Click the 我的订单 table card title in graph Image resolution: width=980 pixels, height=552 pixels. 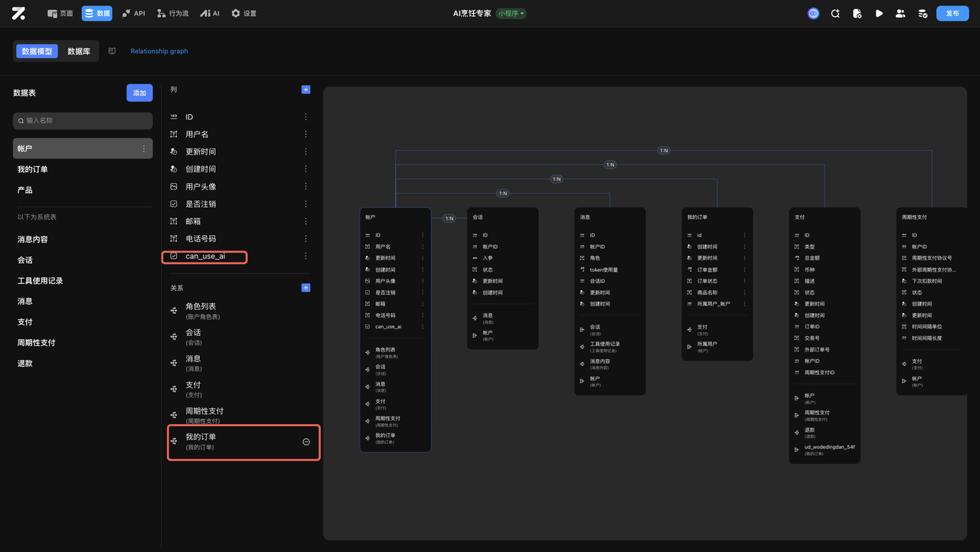tap(697, 217)
